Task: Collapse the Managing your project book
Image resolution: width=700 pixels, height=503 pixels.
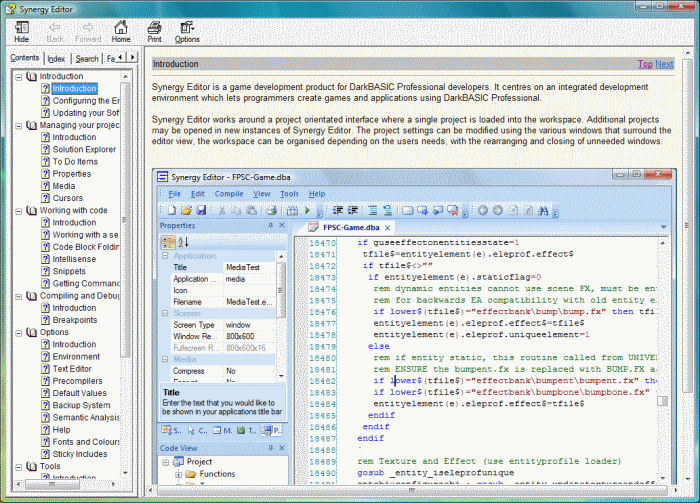Action: tap(19, 125)
